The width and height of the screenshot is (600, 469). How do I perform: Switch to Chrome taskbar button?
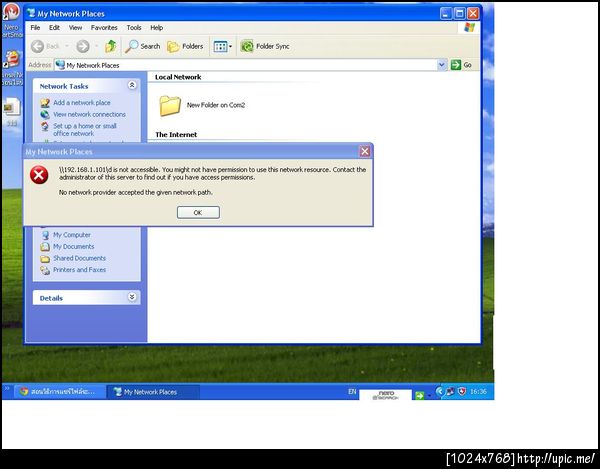[60, 392]
